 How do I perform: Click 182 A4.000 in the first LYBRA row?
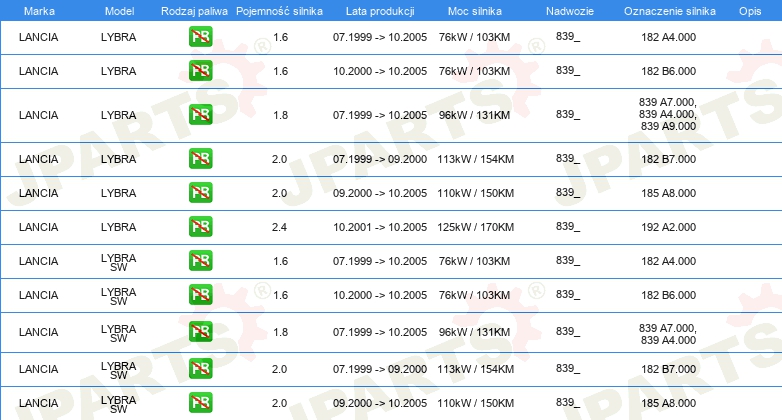pos(668,37)
